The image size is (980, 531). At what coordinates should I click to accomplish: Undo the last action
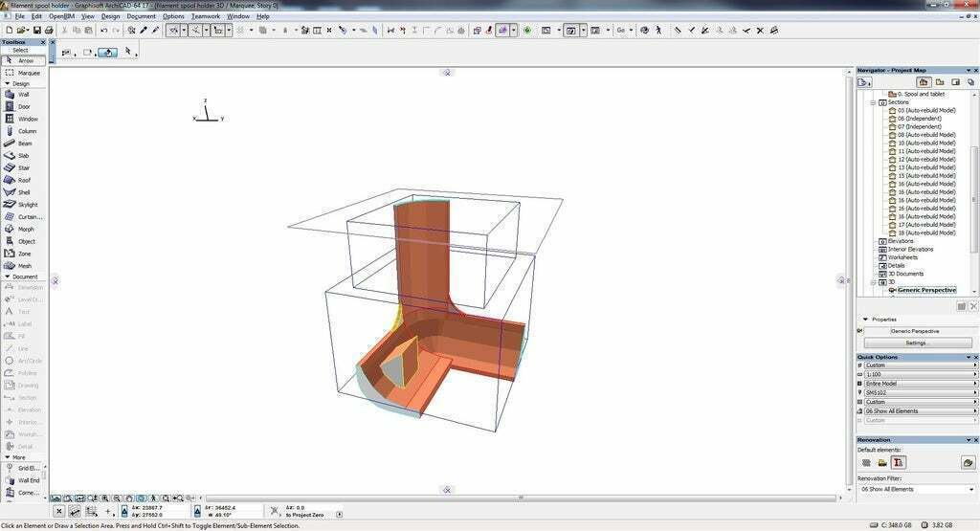[103, 30]
